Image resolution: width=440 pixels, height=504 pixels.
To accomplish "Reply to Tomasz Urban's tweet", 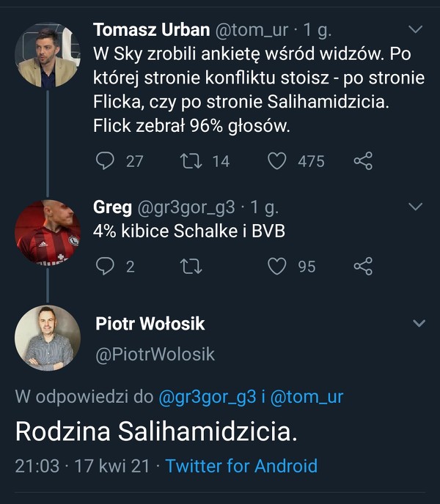I will pos(106,160).
